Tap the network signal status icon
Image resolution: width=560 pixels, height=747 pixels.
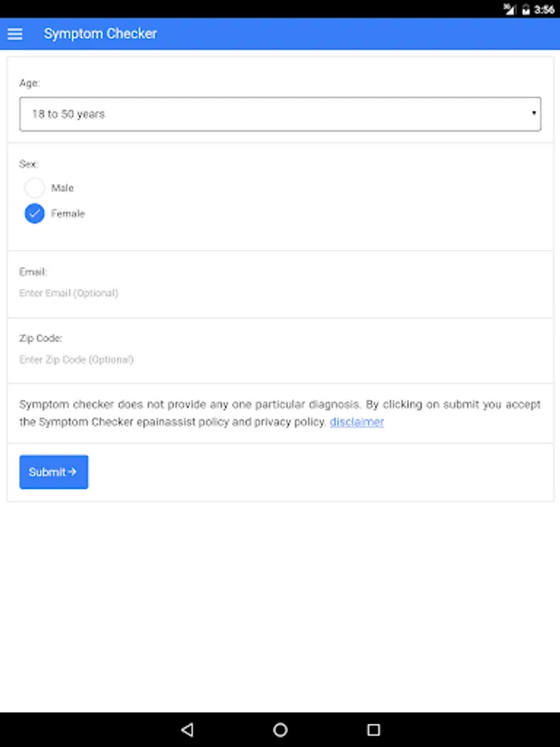click(x=509, y=9)
